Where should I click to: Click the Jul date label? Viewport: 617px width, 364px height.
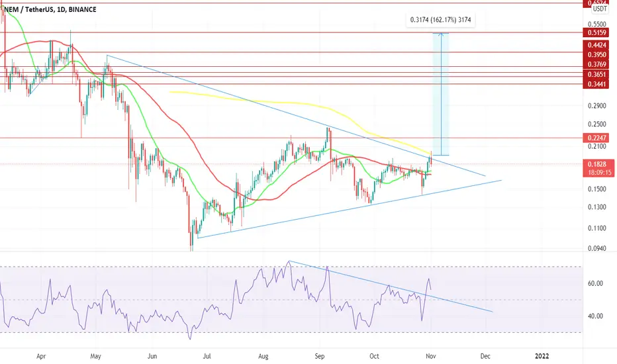tap(207, 357)
